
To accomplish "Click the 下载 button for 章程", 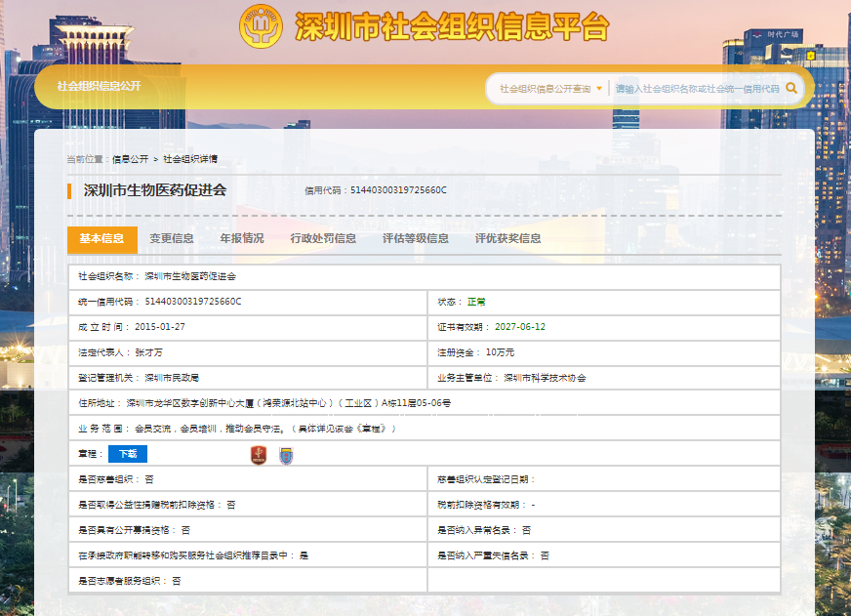I will tap(128, 454).
